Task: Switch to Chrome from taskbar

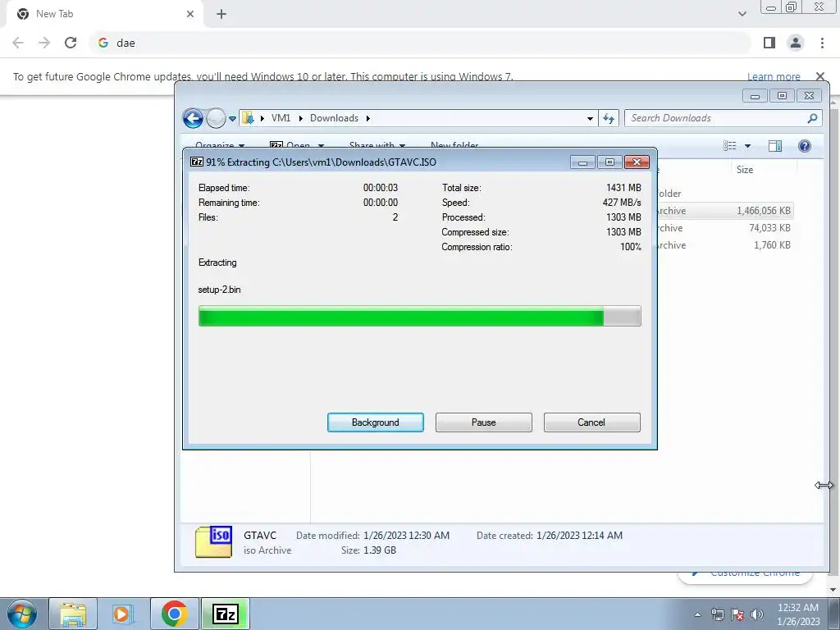Action: coord(174,614)
